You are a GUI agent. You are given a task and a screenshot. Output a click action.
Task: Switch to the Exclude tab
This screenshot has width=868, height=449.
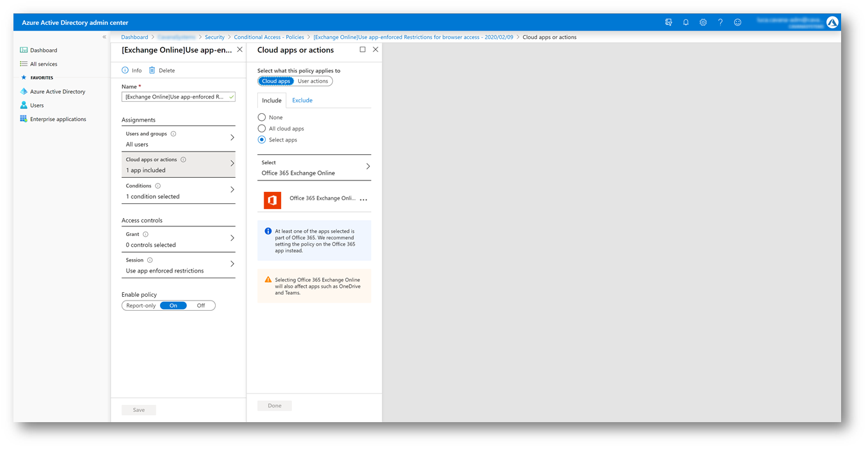(x=302, y=100)
